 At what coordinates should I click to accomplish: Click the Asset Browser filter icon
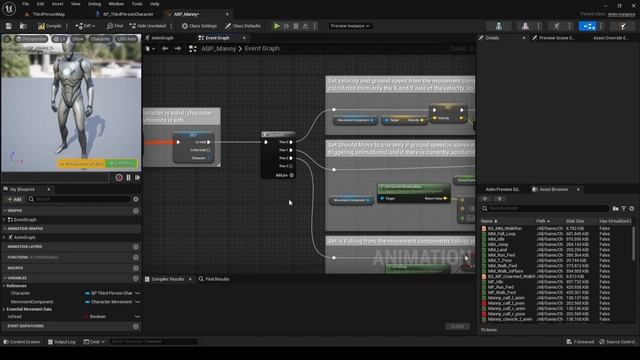point(624,209)
